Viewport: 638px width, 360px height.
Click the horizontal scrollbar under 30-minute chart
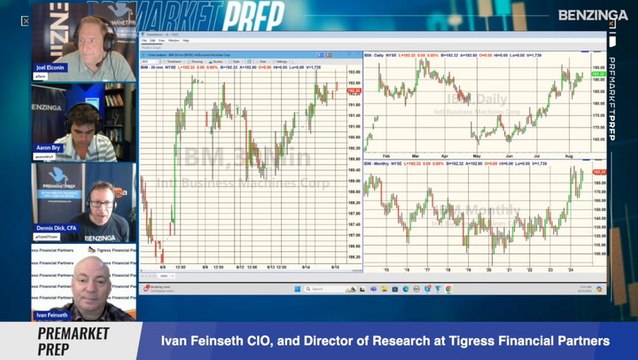(x=251, y=271)
